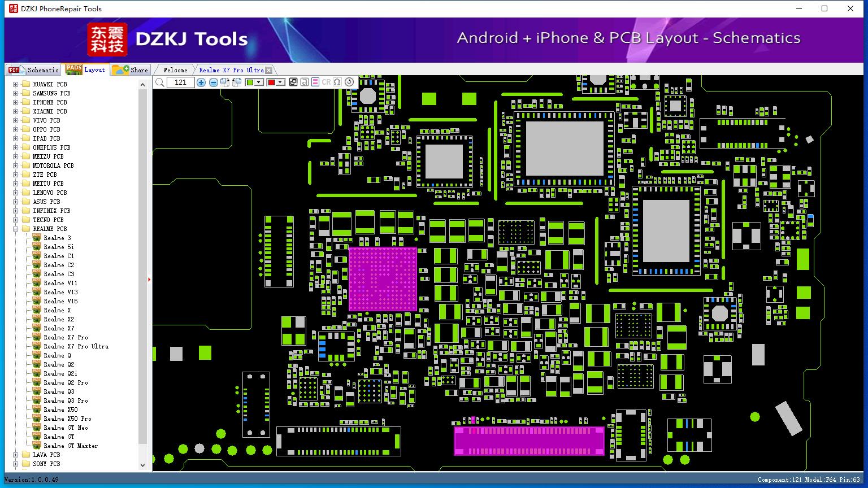The width and height of the screenshot is (868, 488).
Task: Click the large magenta BGA chip on the board
Action: click(383, 279)
